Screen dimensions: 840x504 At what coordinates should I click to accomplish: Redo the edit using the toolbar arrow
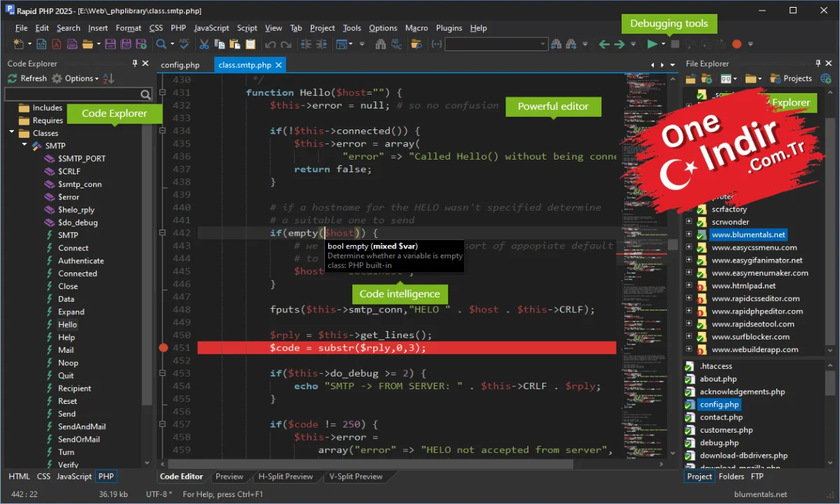tap(286, 44)
